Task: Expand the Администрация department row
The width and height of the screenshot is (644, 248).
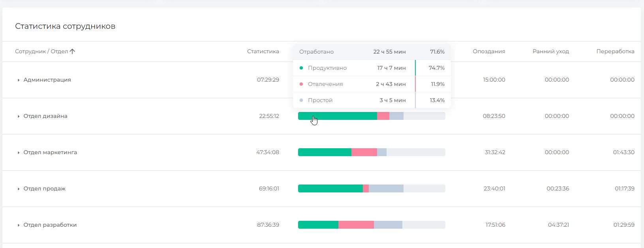Action: click(19, 80)
